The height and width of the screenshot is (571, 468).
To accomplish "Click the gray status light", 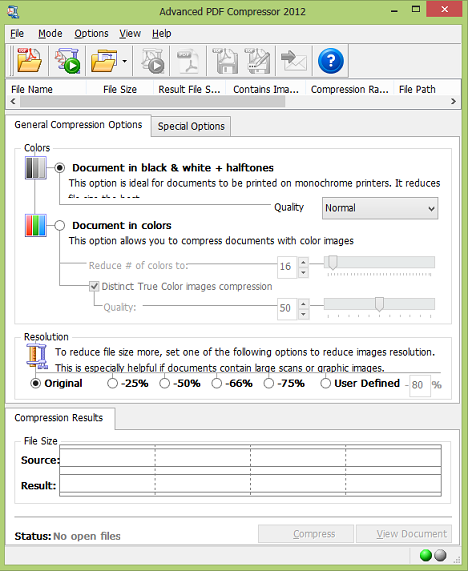I will tap(440, 555).
